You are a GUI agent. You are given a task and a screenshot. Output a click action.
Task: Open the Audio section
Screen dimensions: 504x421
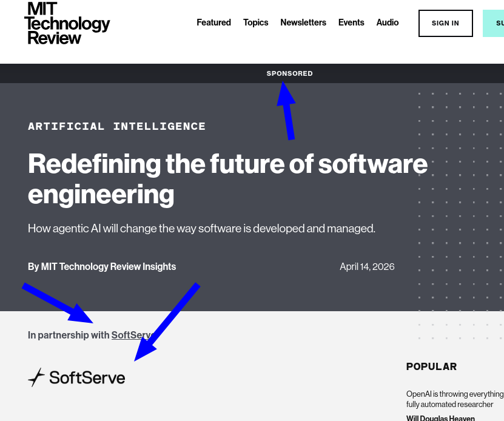(x=388, y=22)
